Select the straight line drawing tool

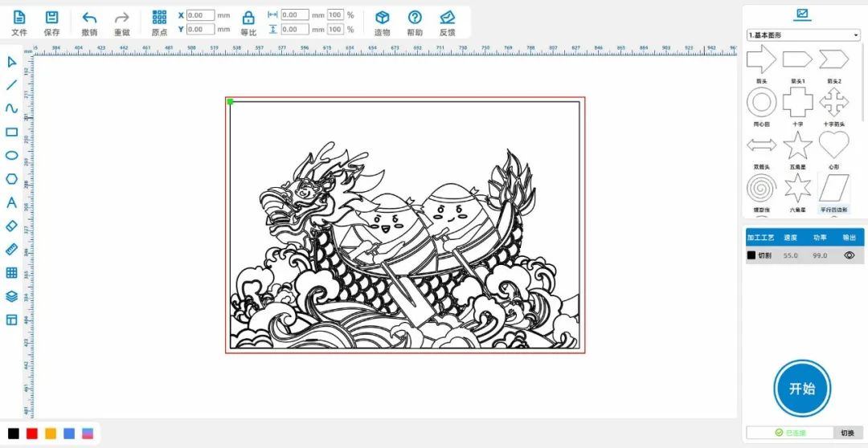coord(12,85)
